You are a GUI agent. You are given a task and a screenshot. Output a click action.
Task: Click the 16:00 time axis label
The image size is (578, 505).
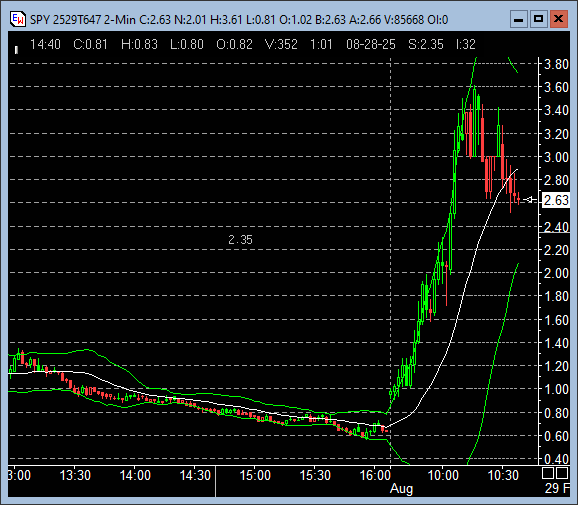[375, 475]
